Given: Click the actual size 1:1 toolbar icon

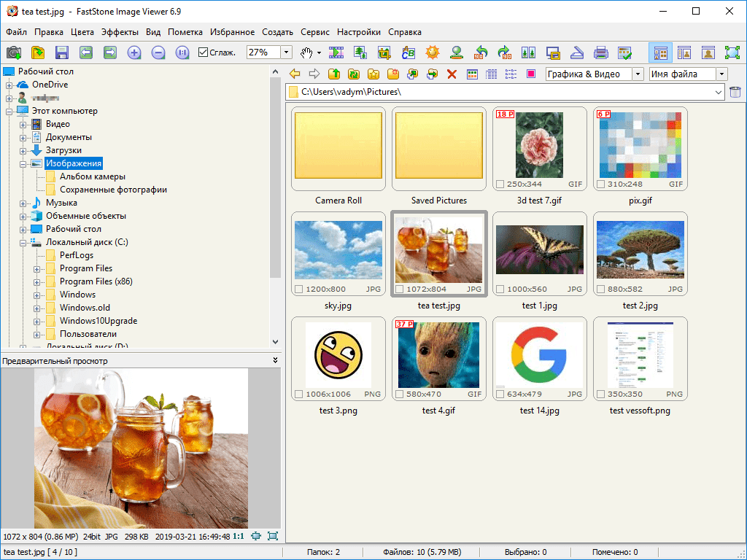Looking at the screenshot, I should 182,52.
